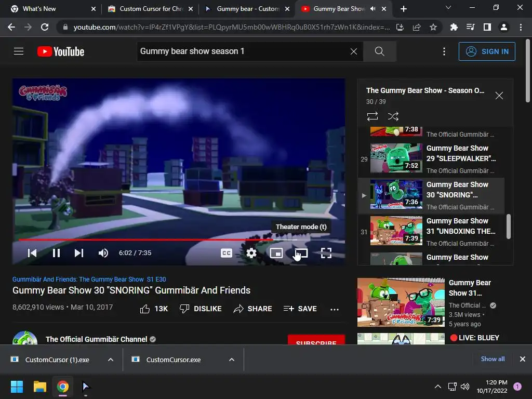Image resolution: width=532 pixels, height=399 pixels.
Task: Click the URL address bar
Action: [231, 27]
